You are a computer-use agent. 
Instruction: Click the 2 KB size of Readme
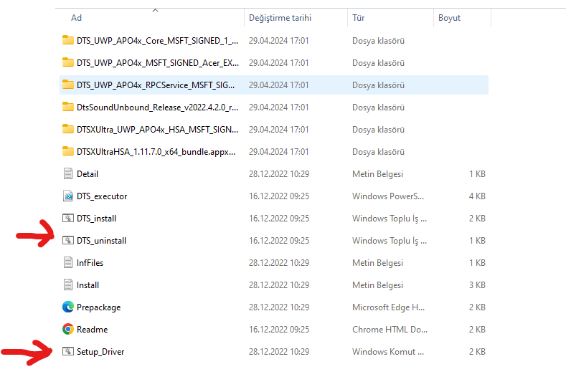tap(477, 329)
